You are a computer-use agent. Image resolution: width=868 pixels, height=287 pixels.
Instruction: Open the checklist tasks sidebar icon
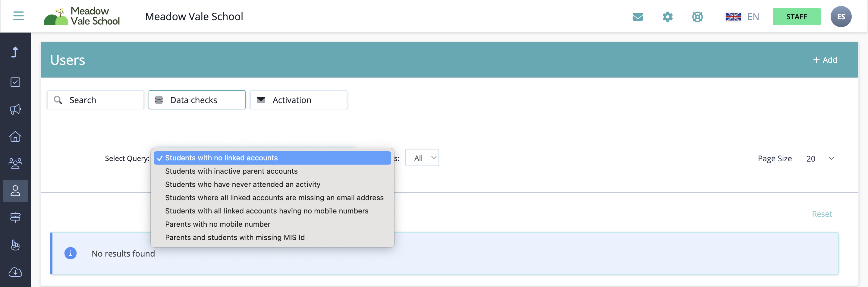click(x=15, y=82)
